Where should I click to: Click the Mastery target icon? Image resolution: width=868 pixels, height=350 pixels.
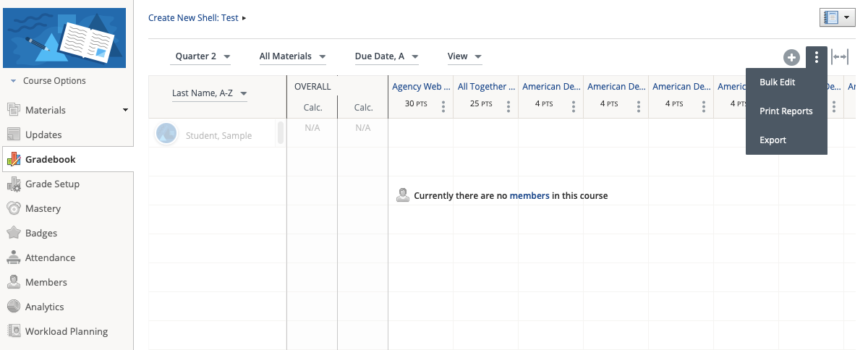pos(13,208)
